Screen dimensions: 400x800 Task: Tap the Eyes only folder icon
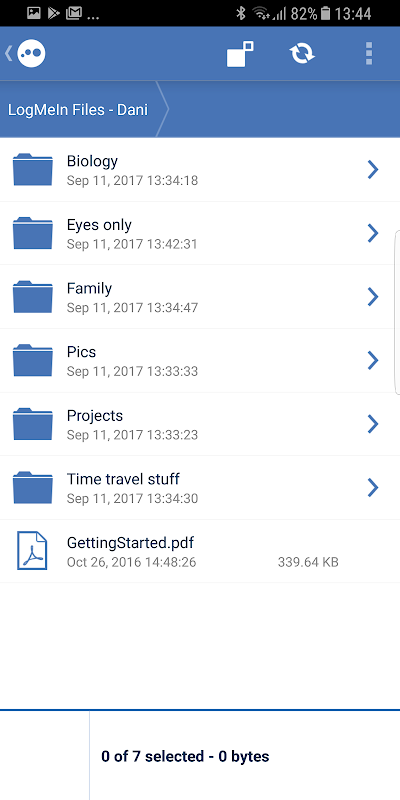pos(33,233)
